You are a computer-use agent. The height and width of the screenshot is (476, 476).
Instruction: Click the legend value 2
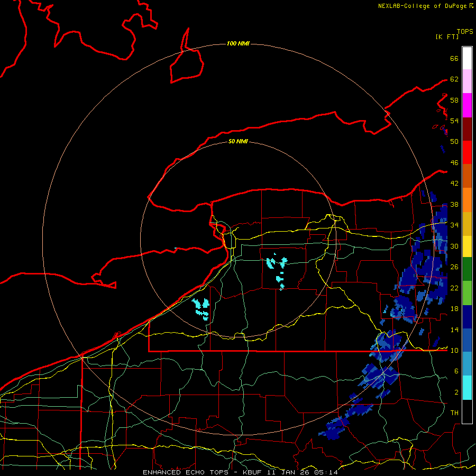[456, 392]
